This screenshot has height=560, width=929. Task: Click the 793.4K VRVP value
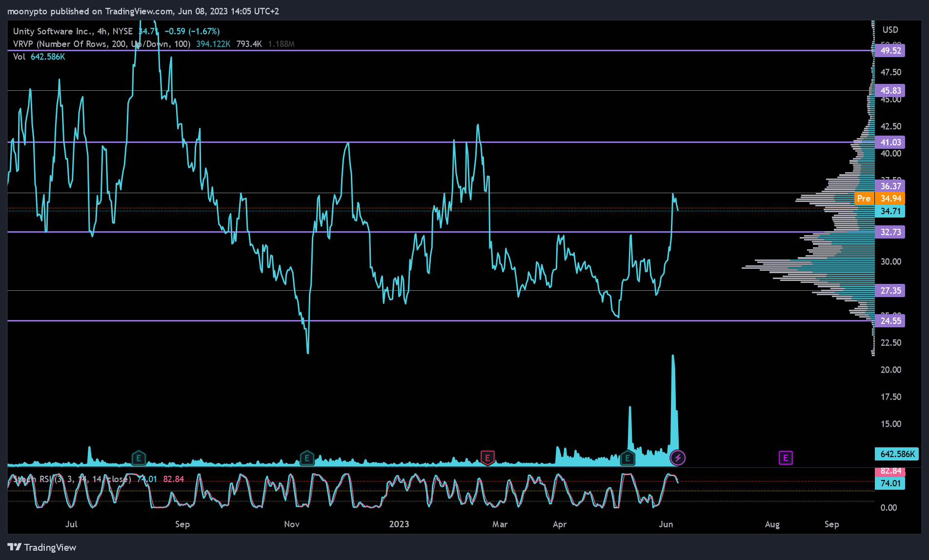click(249, 44)
